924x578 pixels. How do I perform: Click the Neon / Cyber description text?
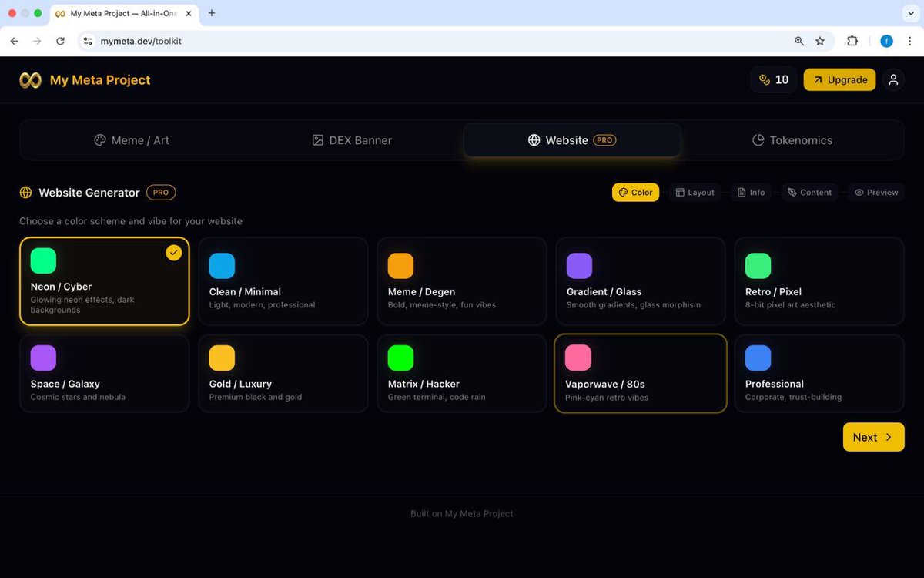[82, 304]
